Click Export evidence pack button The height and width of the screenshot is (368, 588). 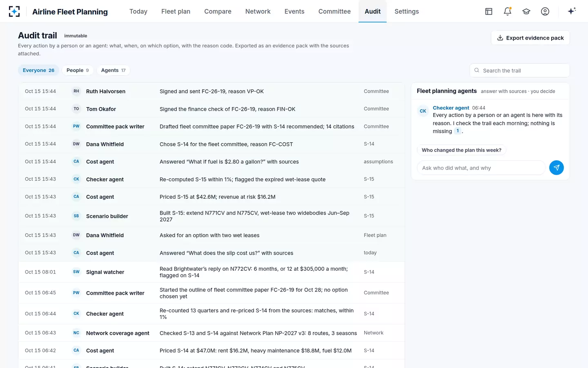tap(530, 38)
